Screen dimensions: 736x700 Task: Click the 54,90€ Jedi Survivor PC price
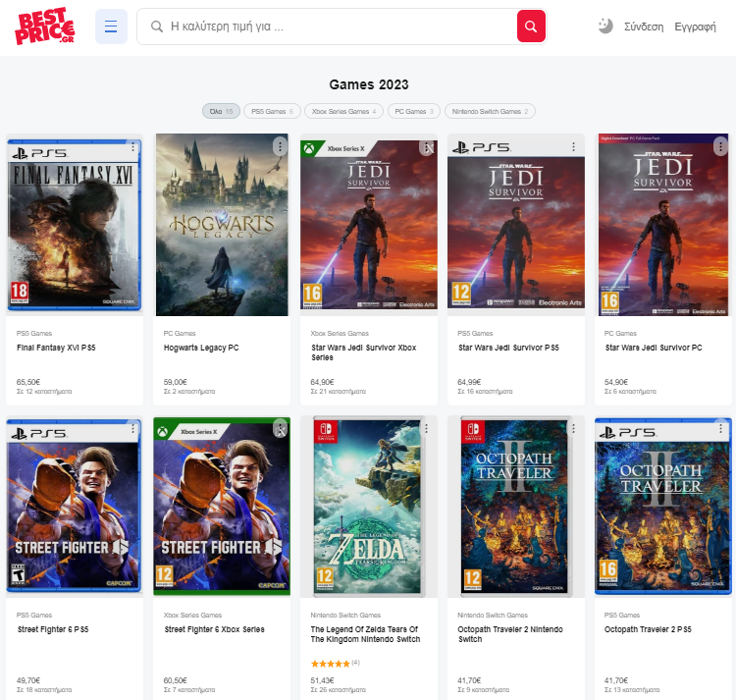[616, 382]
